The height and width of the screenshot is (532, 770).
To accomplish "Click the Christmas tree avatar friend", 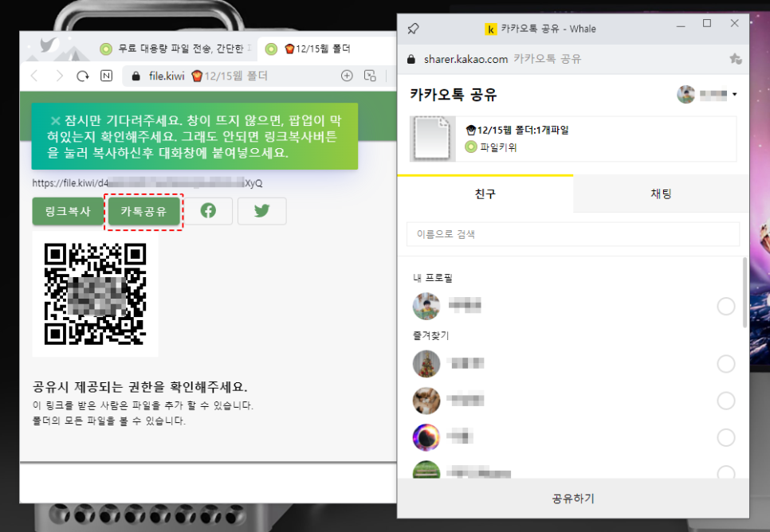I will coord(426,364).
